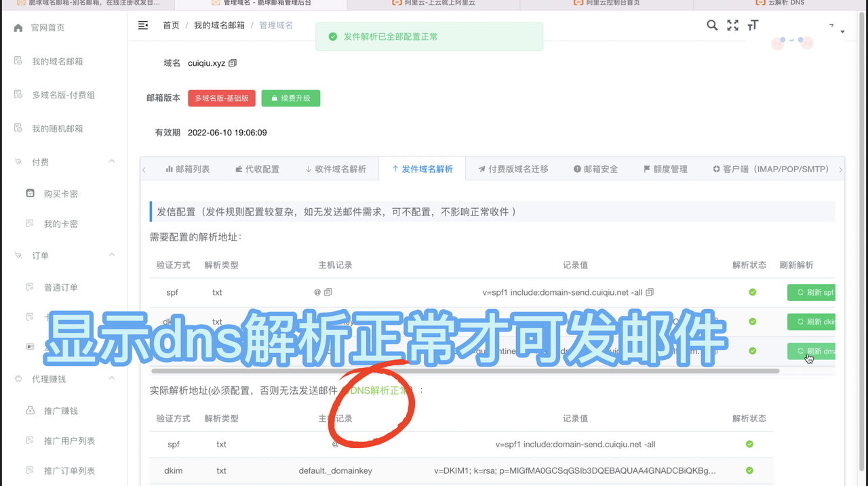Click green check in lower dkim row
868x486 pixels.
coord(749,470)
